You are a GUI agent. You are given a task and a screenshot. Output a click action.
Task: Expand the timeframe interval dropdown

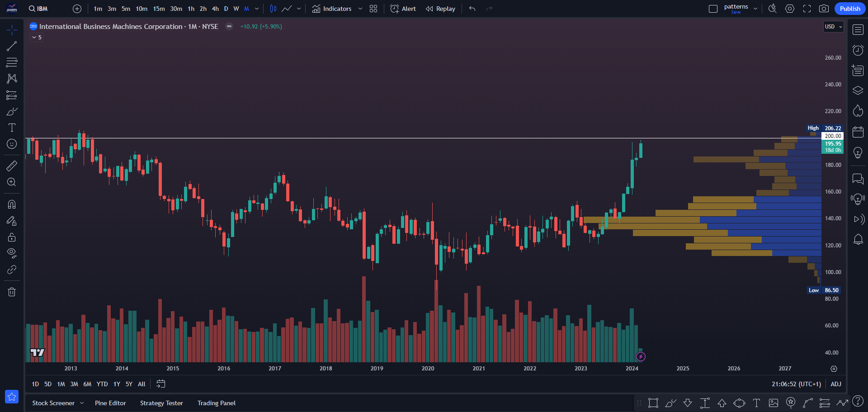click(257, 9)
